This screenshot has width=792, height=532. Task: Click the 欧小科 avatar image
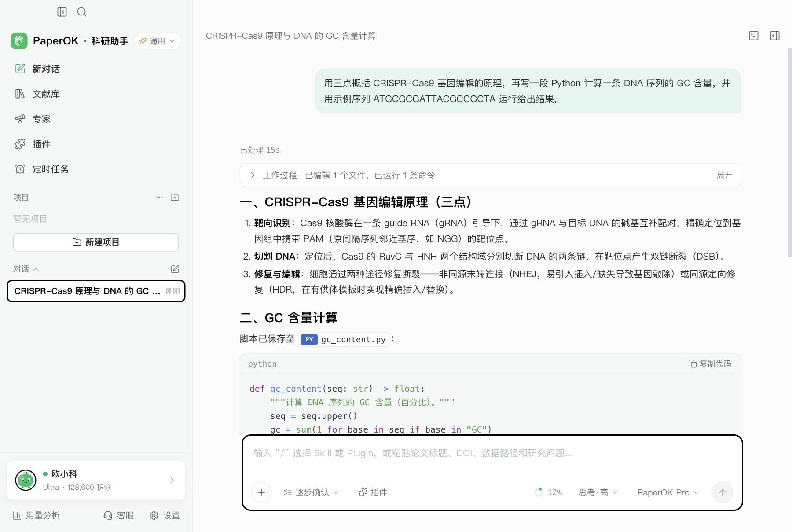click(26, 480)
